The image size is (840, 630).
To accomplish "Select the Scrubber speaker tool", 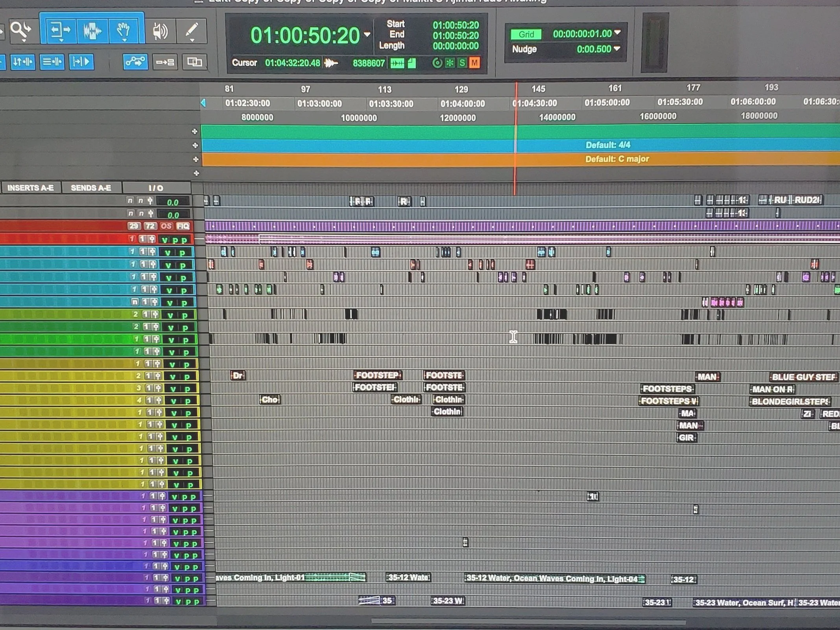I will tap(160, 31).
